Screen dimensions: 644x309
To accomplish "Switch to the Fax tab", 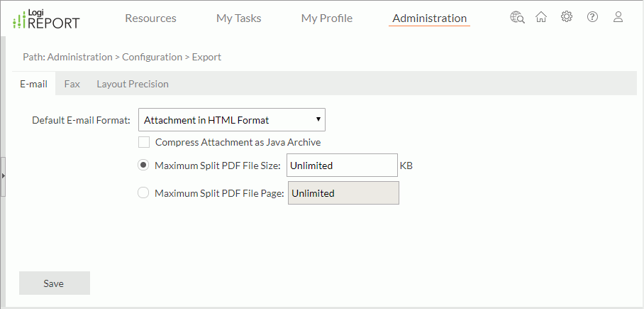I will click(x=72, y=84).
